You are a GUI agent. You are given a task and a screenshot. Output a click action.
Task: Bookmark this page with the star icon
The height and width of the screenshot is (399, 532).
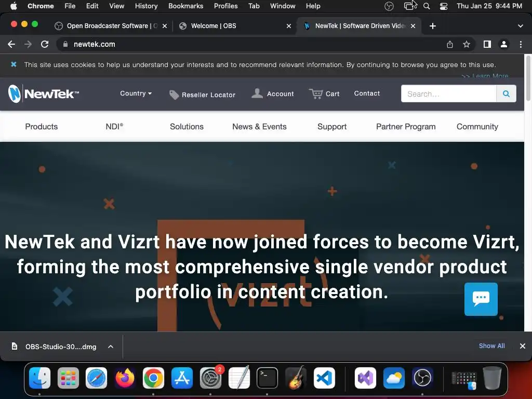pos(467,44)
